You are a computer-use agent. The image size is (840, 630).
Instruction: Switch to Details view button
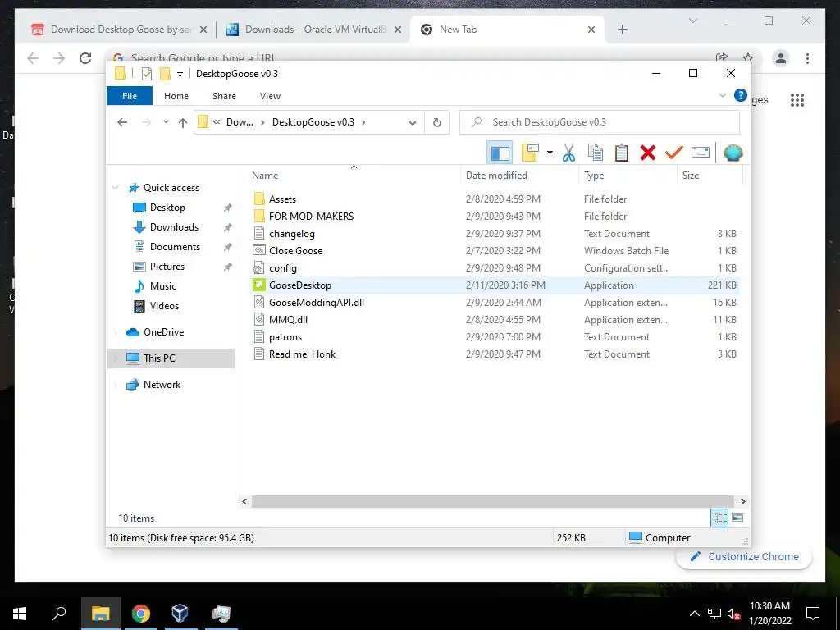pos(719,518)
